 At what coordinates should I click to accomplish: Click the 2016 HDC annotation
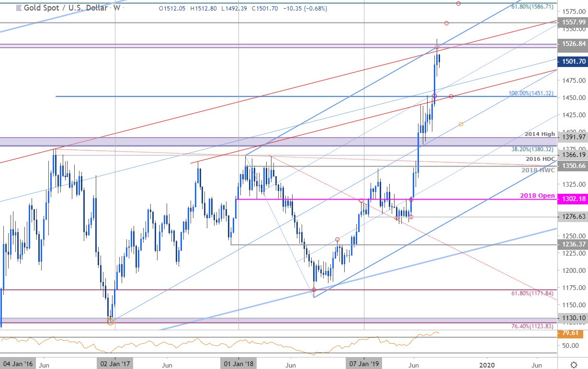coord(539,159)
